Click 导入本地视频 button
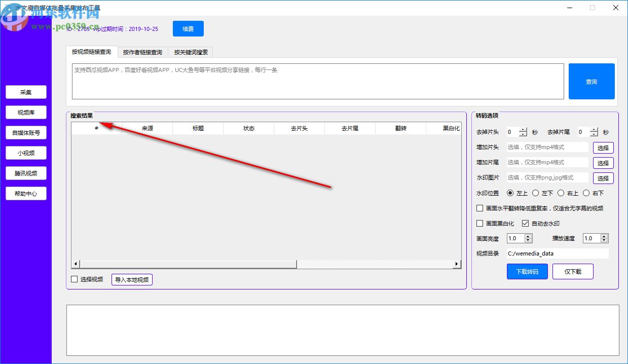Screen dimensions: 628x364 point(132,279)
